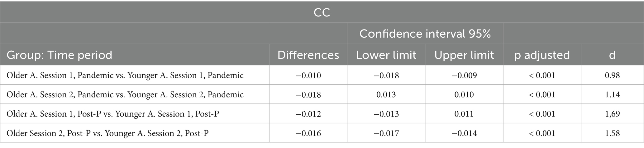Select the −0.014 upper limit cell

coord(464,133)
